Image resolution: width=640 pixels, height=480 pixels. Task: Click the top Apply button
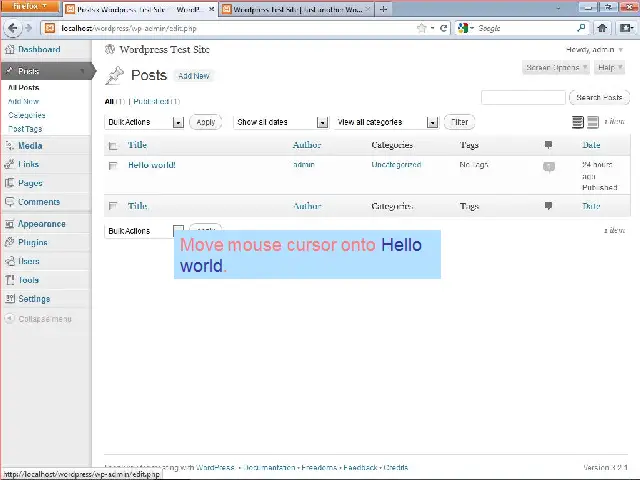206,122
